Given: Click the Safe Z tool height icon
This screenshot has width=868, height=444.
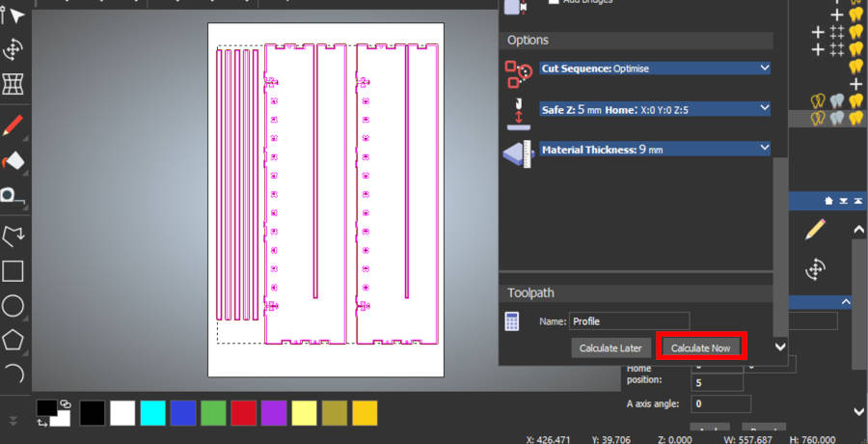Looking at the screenshot, I should pyautogui.click(x=518, y=114).
